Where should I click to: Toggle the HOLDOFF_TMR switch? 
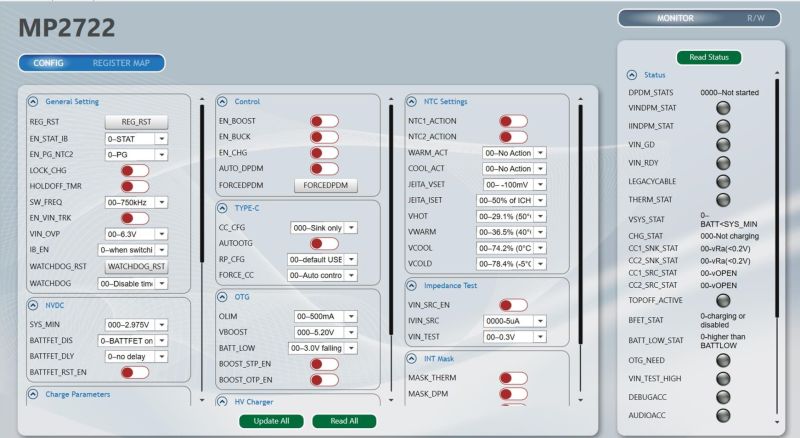[135, 186]
